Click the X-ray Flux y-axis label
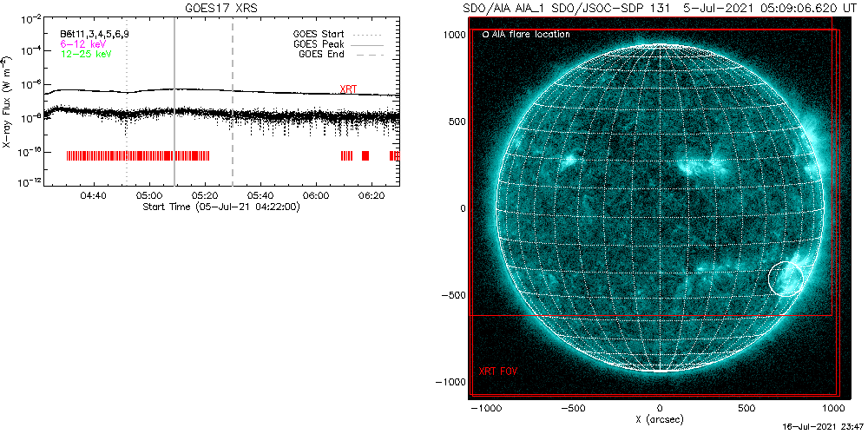The image size is (868, 434). click(6, 101)
